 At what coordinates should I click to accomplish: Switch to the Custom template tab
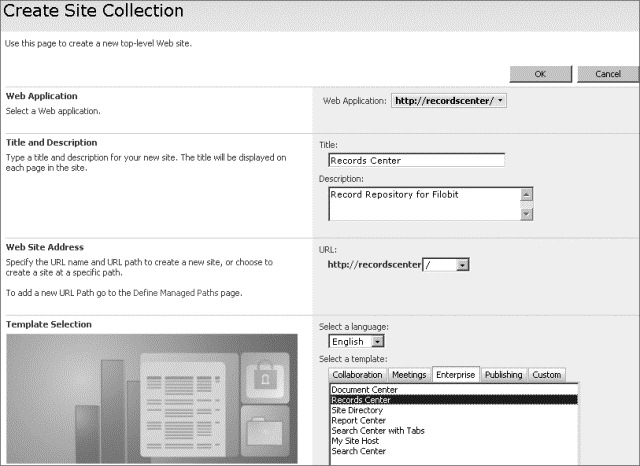pos(547,375)
